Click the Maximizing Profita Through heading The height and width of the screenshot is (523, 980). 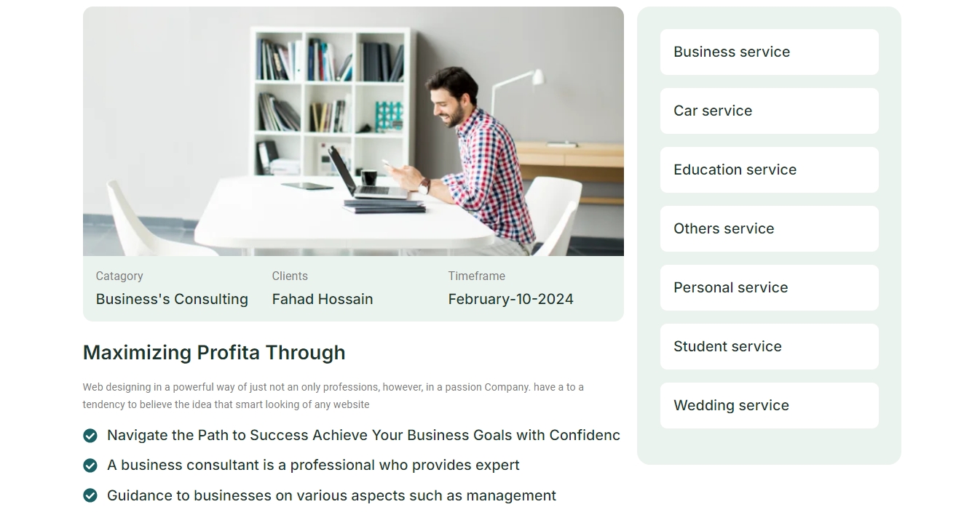click(214, 353)
